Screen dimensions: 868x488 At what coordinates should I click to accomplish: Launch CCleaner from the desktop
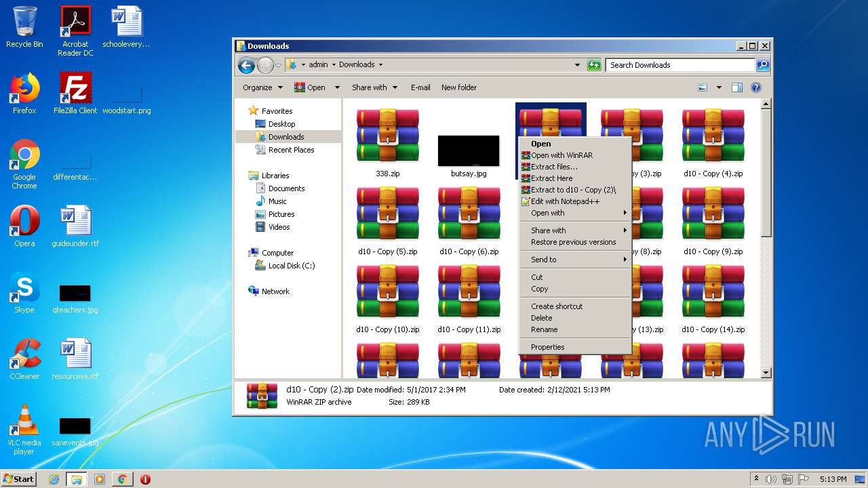(24, 359)
